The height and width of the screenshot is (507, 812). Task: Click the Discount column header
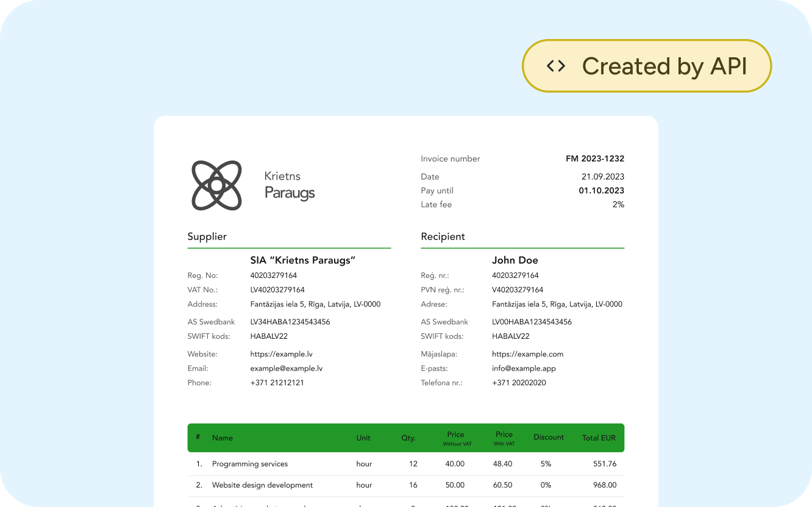[x=549, y=438]
